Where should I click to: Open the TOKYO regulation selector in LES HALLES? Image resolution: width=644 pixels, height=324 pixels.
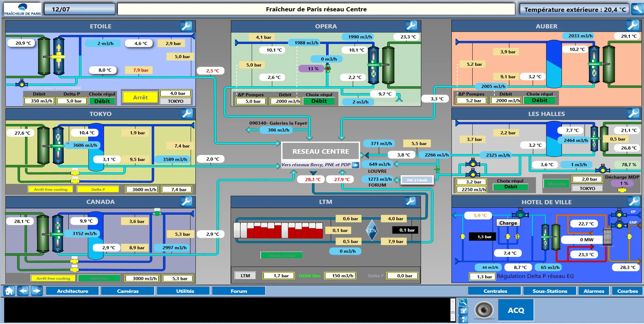588,188
